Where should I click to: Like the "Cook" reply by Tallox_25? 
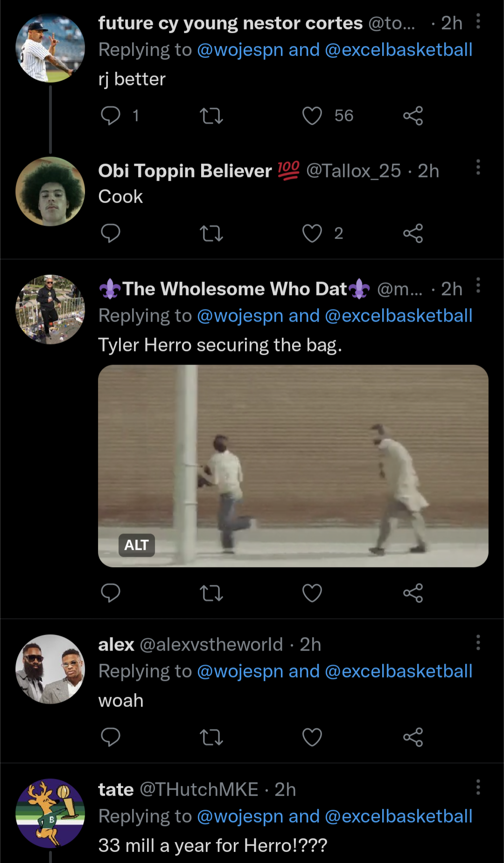pos(312,233)
